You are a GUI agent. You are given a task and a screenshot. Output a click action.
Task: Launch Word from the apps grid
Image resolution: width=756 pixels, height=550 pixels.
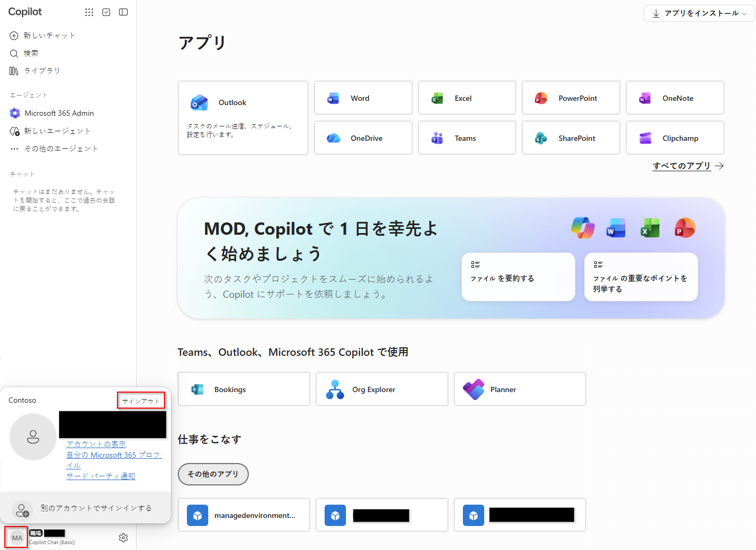363,98
